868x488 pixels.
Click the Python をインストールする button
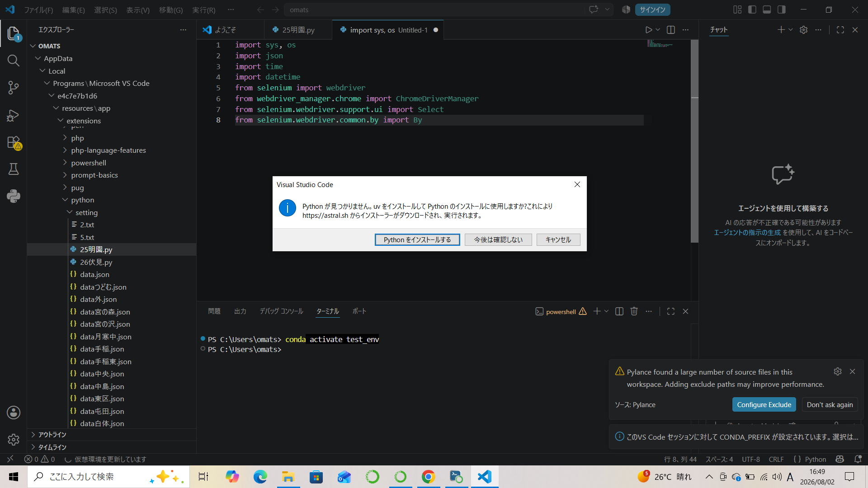[417, 239]
